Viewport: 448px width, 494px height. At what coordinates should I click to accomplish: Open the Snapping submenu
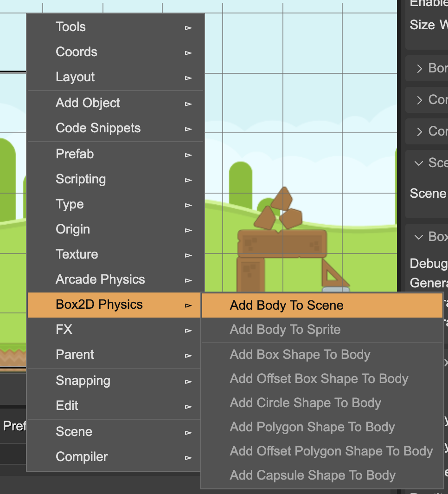(x=114, y=381)
